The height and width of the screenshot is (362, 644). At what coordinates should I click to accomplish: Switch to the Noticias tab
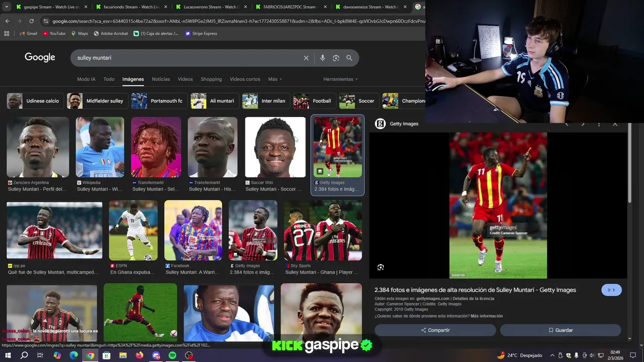coord(161,79)
